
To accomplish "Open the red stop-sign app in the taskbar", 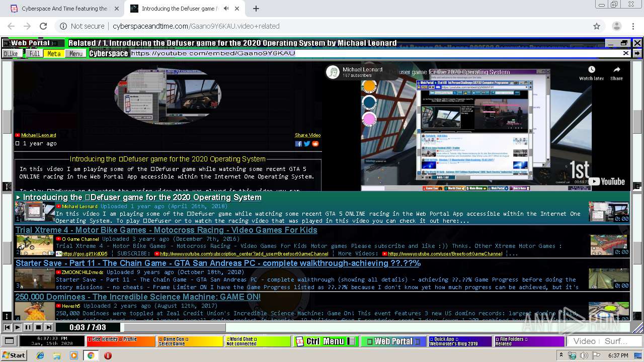I will click(x=108, y=355).
